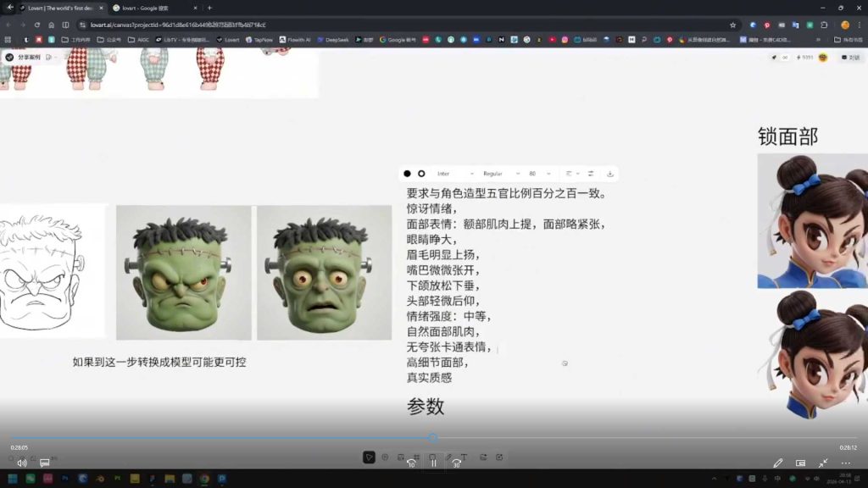Go to the browser home page
The width and height of the screenshot is (868, 488).
(52, 25)
